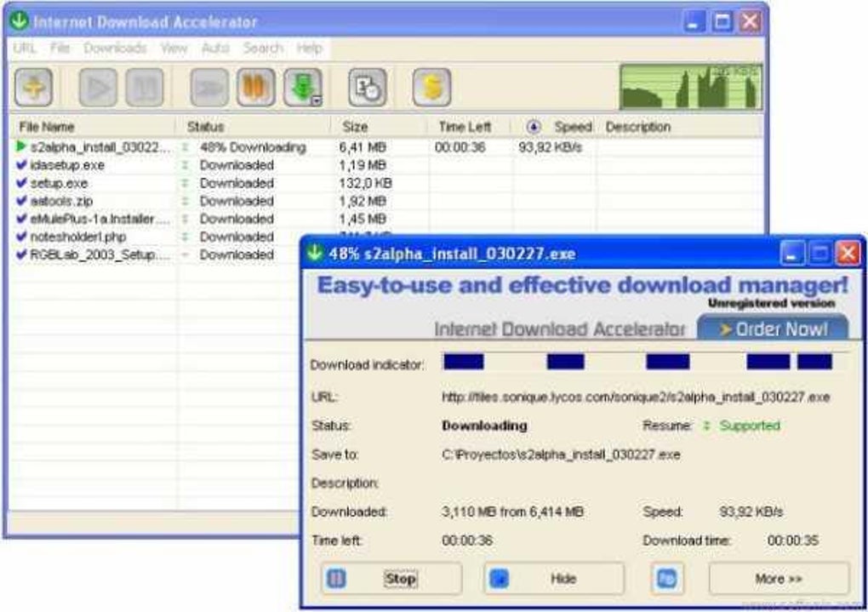The image size is (868, 612).
Task: Click the resume arrows icon beside Supported
Action: tap(706, 426)
